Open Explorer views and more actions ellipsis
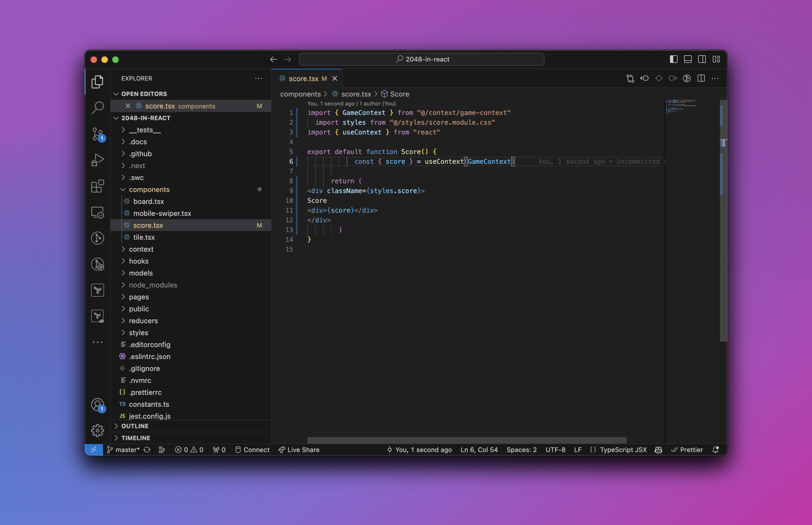Viewport: 812px width, 525px height. click(x=259, y=79)
